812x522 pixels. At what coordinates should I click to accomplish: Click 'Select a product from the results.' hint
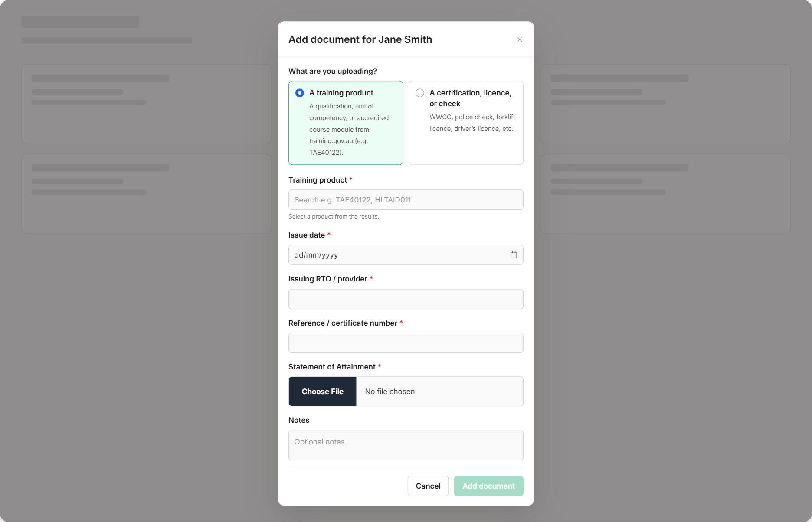click(x=334, y=216)
